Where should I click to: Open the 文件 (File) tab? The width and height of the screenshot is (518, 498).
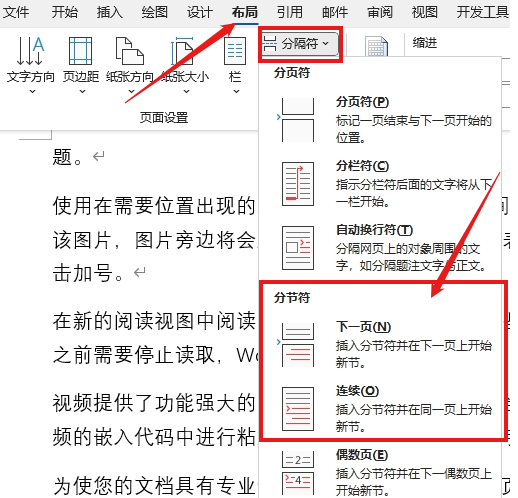[16, 12]
